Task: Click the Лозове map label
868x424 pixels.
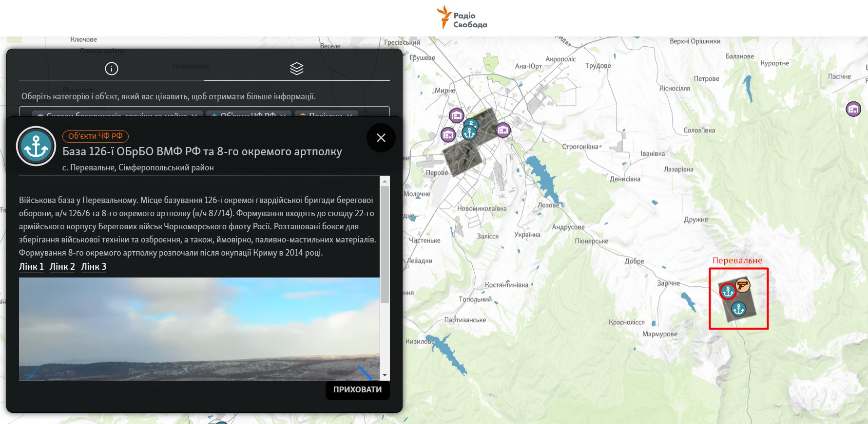Action: point(548,205)
